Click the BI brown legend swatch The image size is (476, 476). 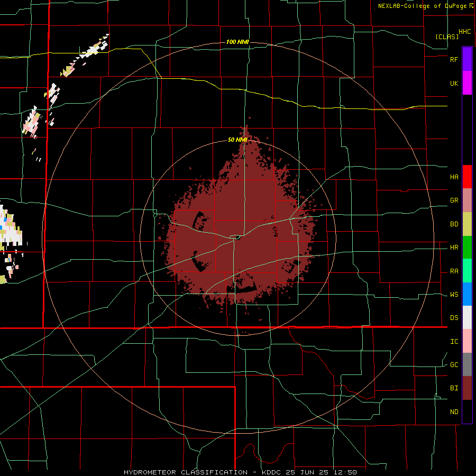(x=467, y=388)
